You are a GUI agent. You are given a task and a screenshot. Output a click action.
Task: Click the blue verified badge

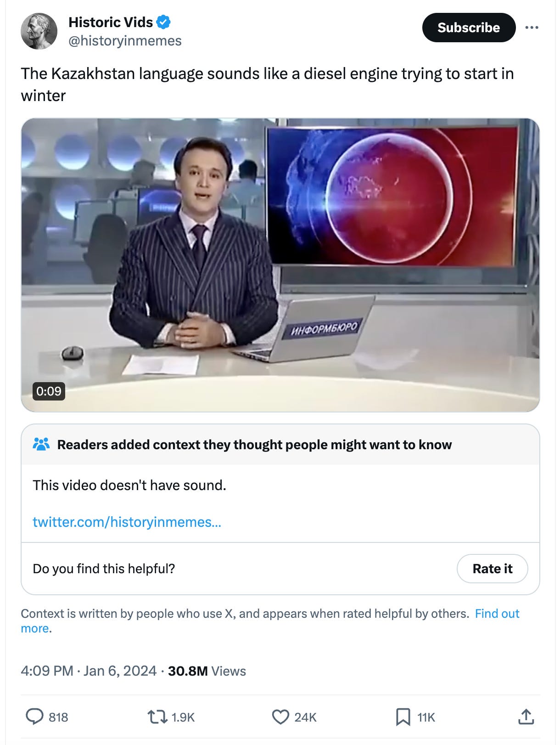click(x=163, y=22)
